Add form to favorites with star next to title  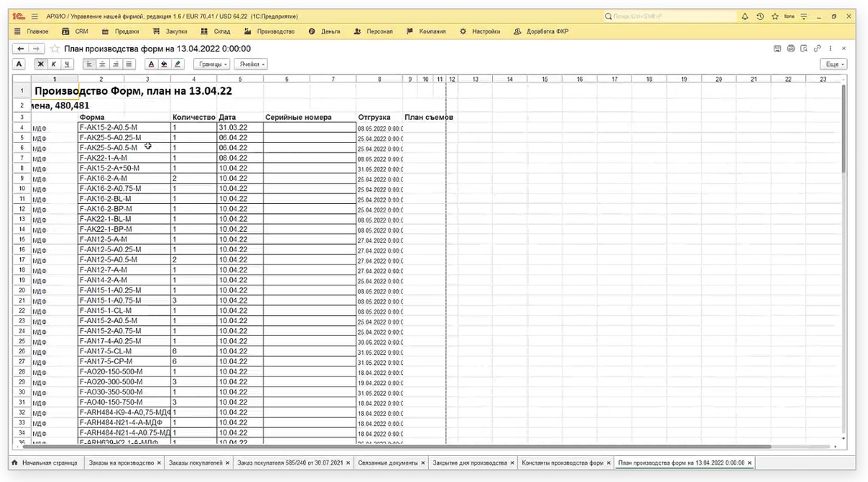pos(55,48)
